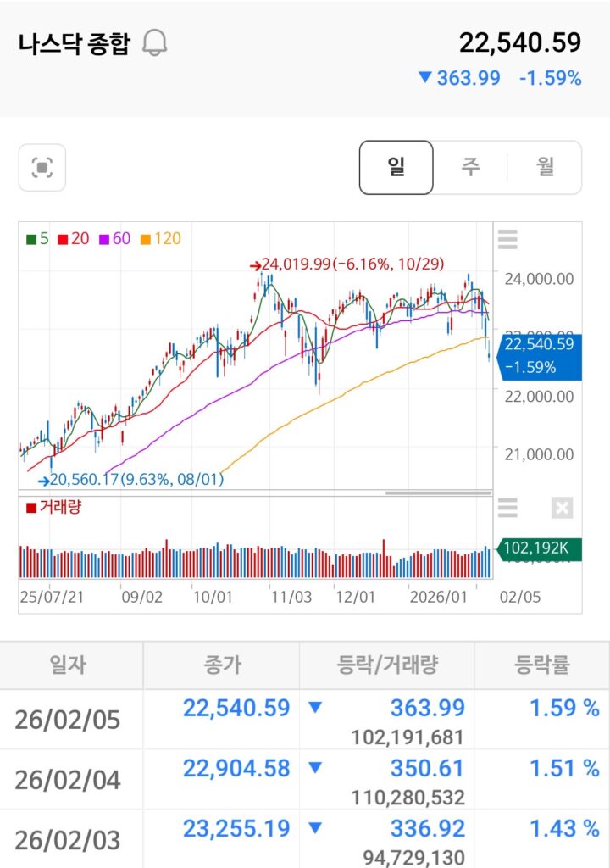Image resolution: width=610 pixels, height=868 pixels.
Task: Click the 20,560.17 low price marker
Action: click(x=131, y=480)
